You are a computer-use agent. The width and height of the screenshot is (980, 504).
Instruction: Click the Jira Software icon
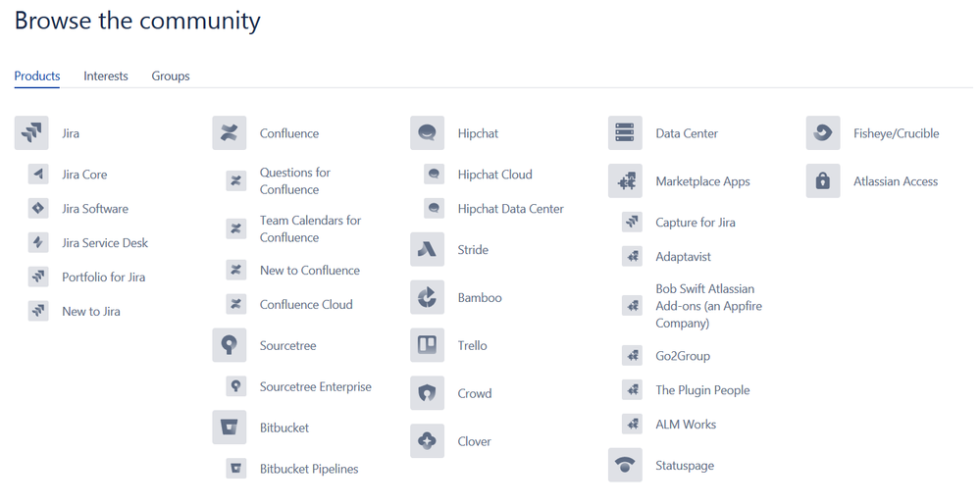click(x=38, y=209)
